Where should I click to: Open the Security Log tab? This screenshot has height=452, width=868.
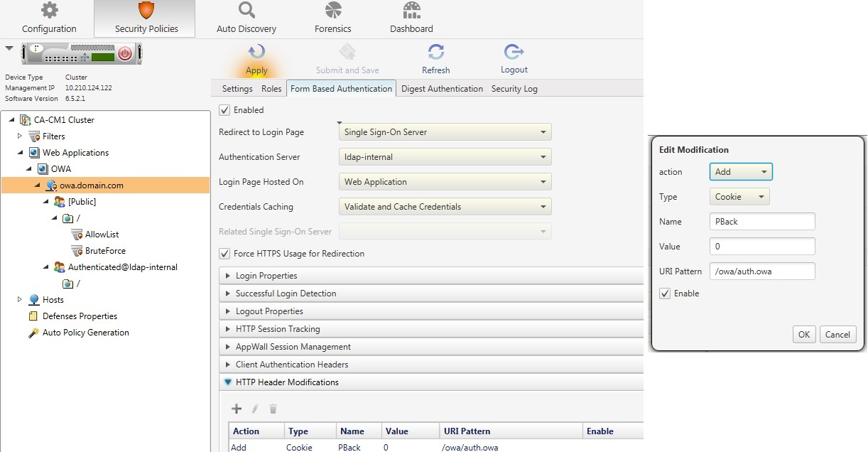514,88
